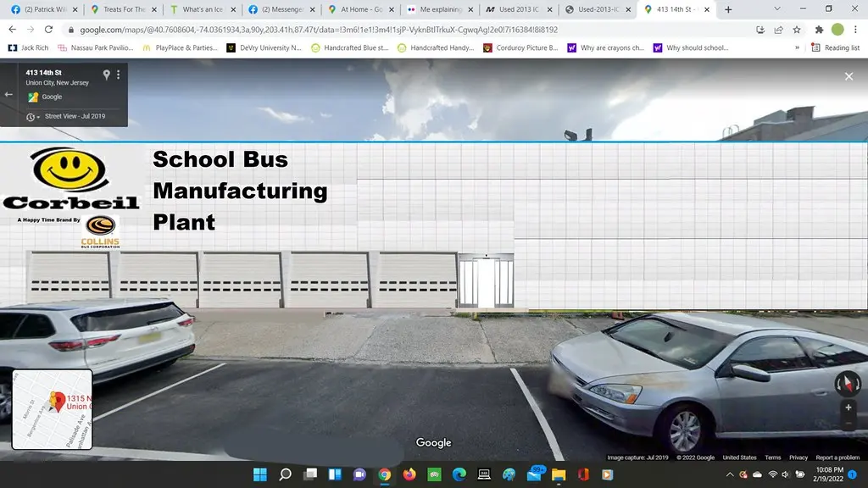Zoom out with the minus button
This screenshot has height=488, width=868.
(848, 424)
